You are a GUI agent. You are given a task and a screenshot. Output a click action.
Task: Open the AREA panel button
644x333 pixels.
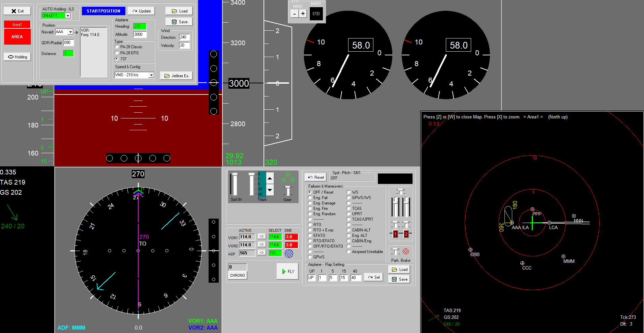coord(17,37)
